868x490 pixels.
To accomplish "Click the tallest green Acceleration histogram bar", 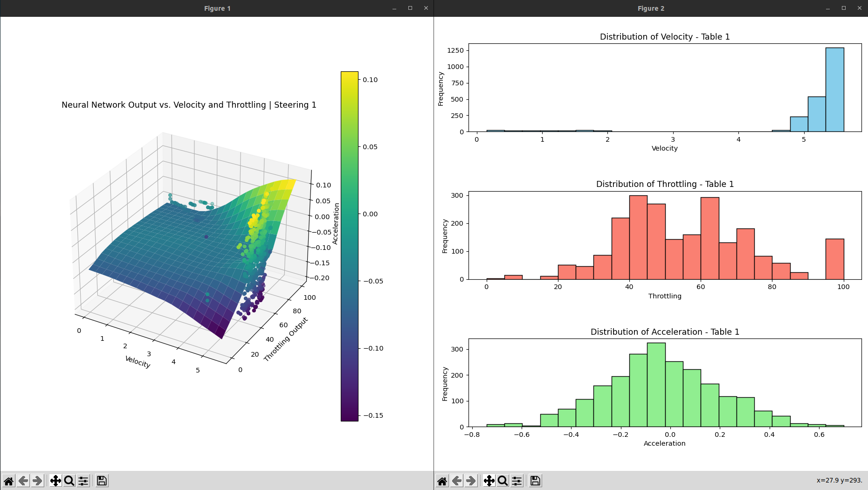I will coord(656,385).
